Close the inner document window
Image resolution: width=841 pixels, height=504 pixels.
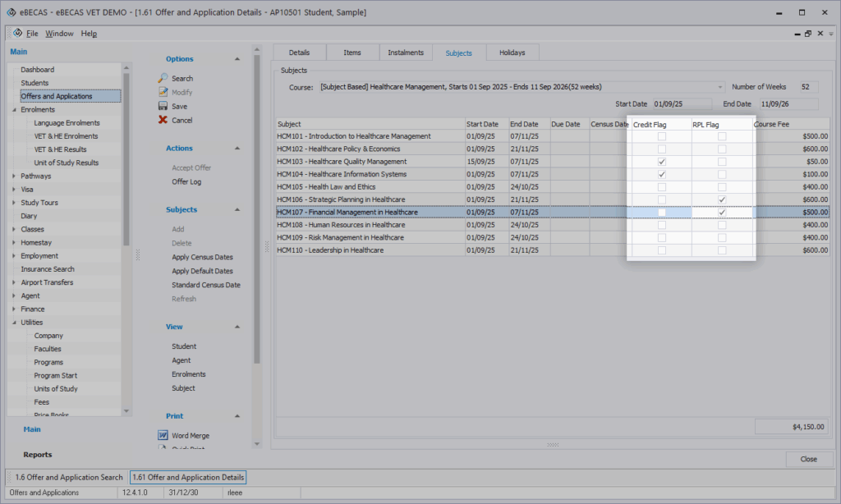tap(820, 33)
